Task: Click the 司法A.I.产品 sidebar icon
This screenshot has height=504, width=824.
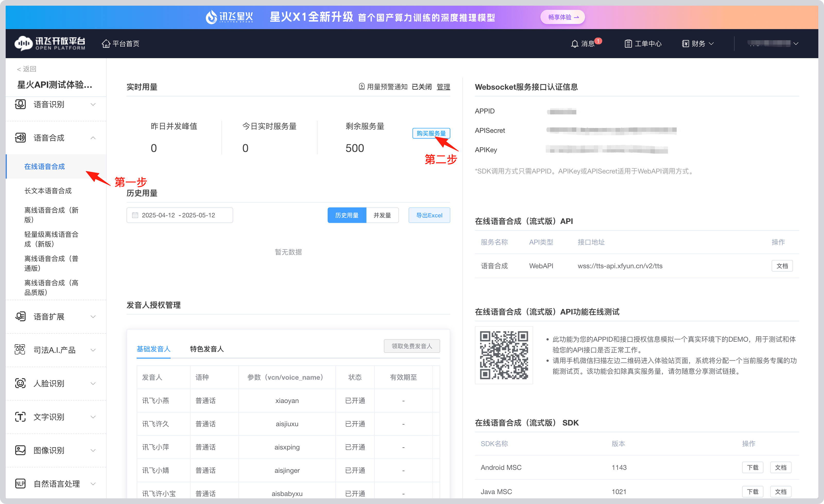Action: point(20,350)
